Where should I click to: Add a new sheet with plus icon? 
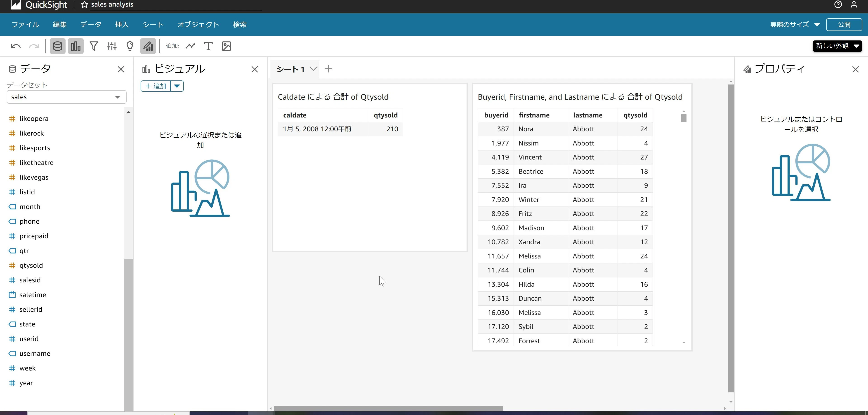[328, 69]
